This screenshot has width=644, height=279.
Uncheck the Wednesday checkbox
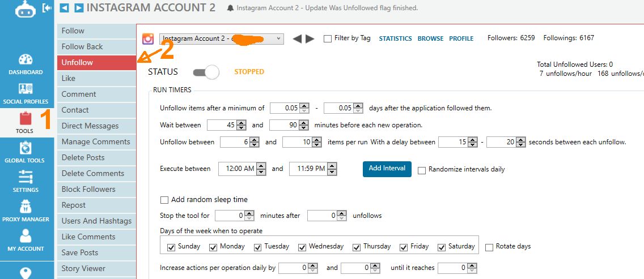302,247
